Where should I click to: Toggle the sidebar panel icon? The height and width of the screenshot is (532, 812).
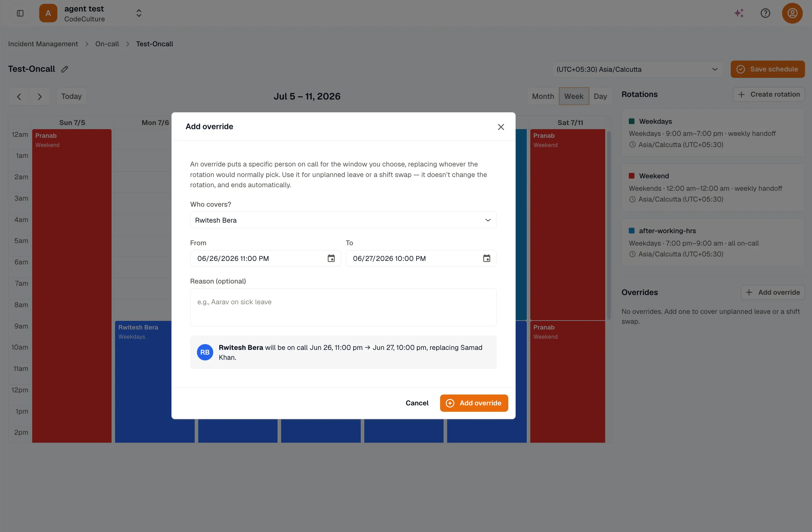click(20, 13)
